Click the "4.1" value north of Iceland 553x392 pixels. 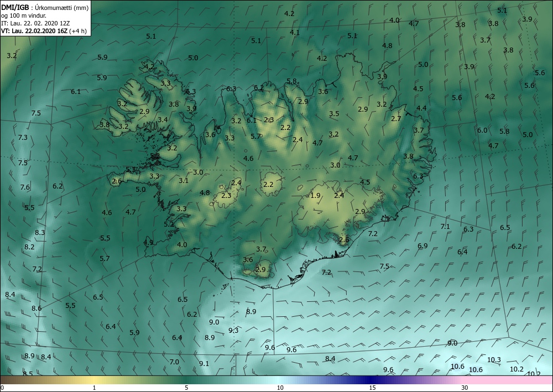click(x=295, y=33)
